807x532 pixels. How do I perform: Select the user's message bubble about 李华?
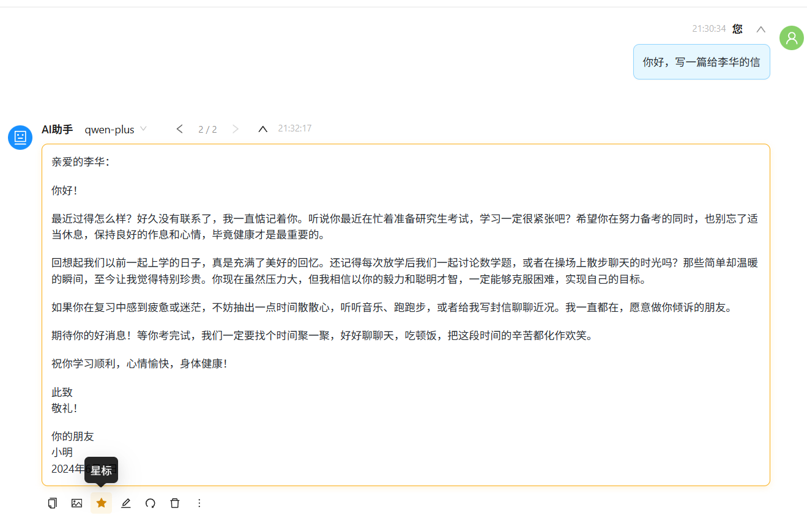701,61
